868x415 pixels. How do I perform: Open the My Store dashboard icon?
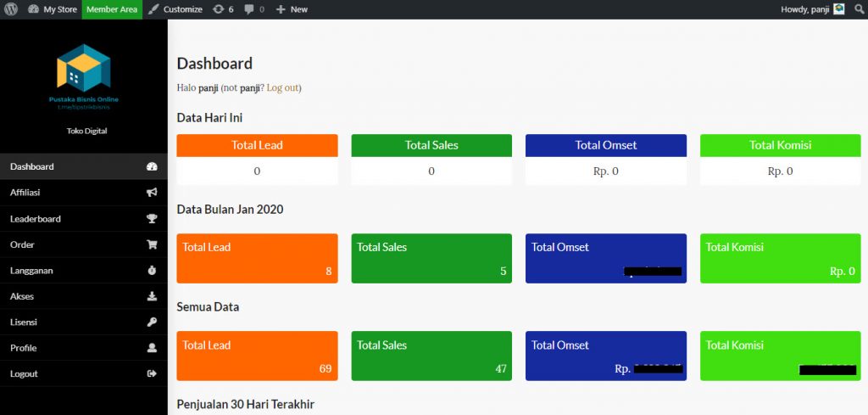point(33,9)
